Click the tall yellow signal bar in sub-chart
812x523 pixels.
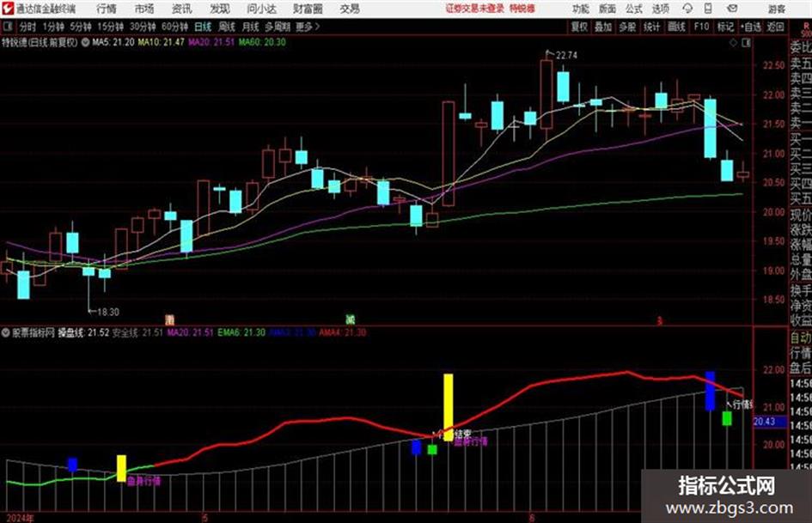click(x=448, y=408)
